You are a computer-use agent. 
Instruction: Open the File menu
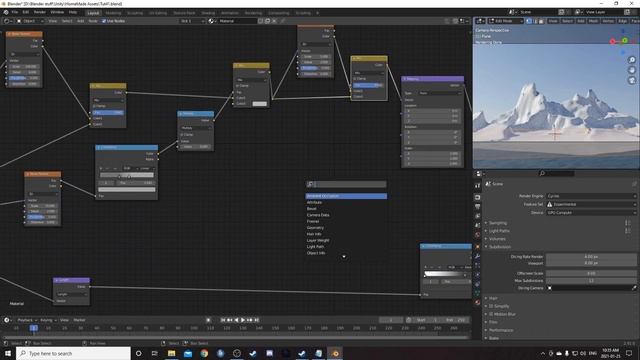click(15, 12)
